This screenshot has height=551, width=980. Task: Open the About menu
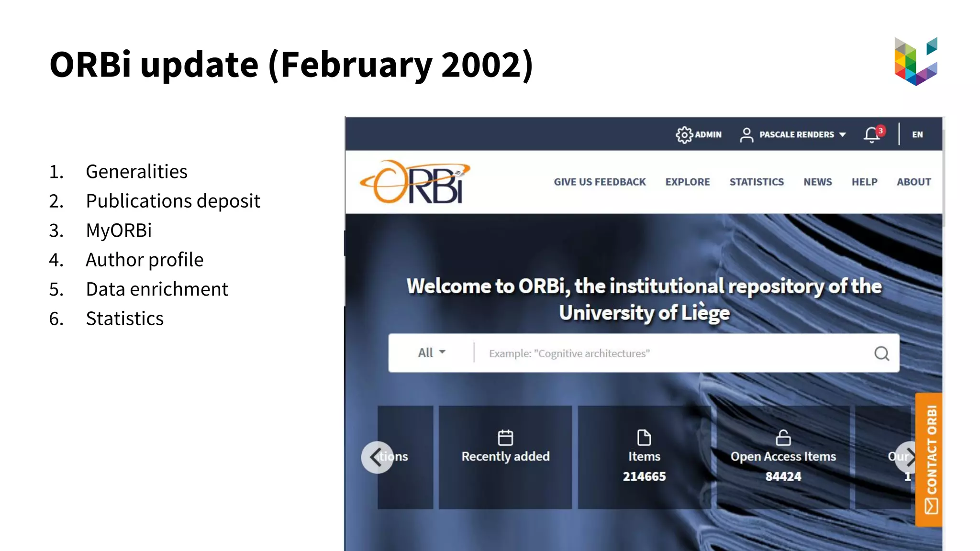[x=914, y=182]
